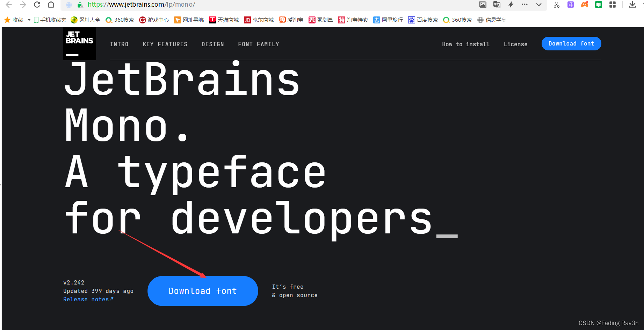Open the 聚划算 bookmark
This screenshot has width=644, height=330.
point(321,20)
